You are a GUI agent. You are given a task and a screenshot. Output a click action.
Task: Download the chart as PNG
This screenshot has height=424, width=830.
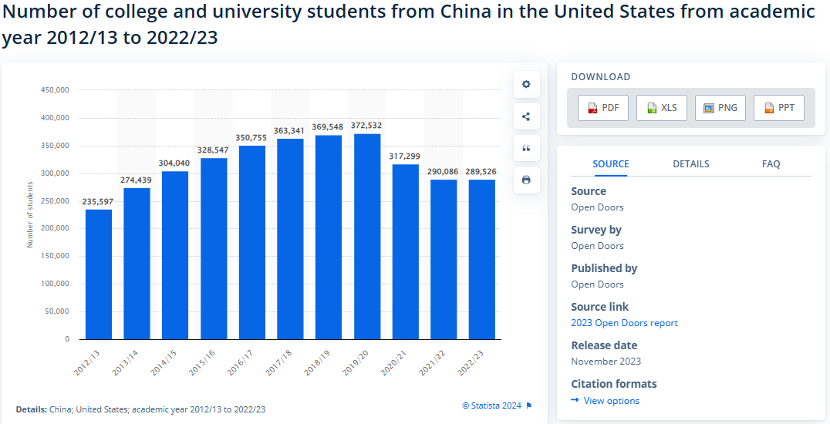(720, 108)
